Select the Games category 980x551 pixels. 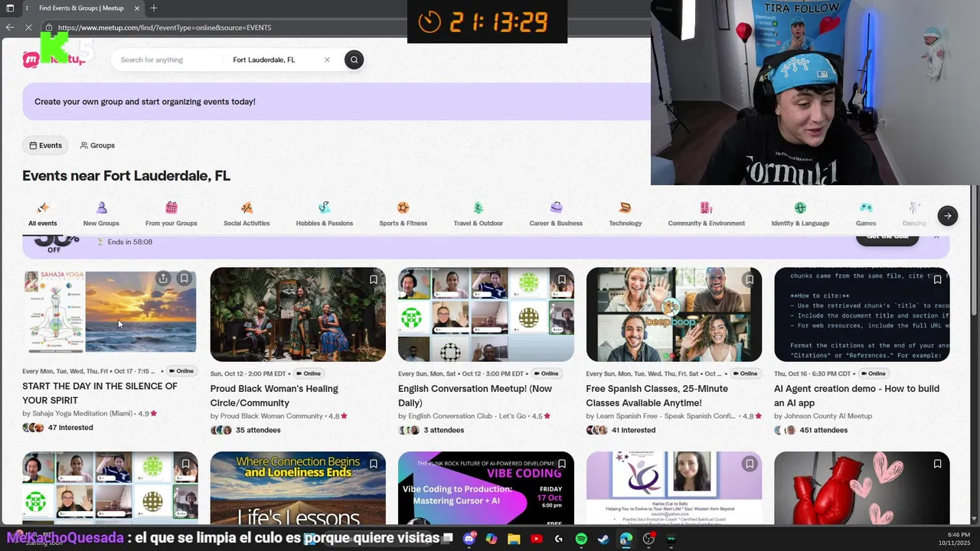(x=866, y=214)
